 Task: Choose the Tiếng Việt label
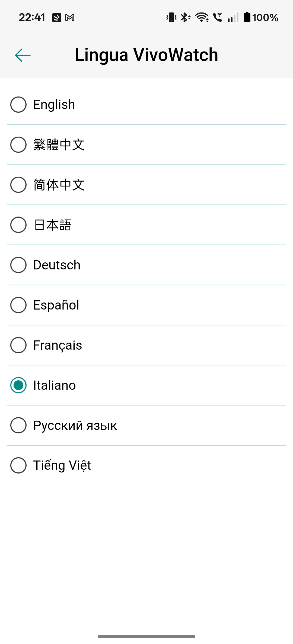pyautogui.click(x=62, y=465)
